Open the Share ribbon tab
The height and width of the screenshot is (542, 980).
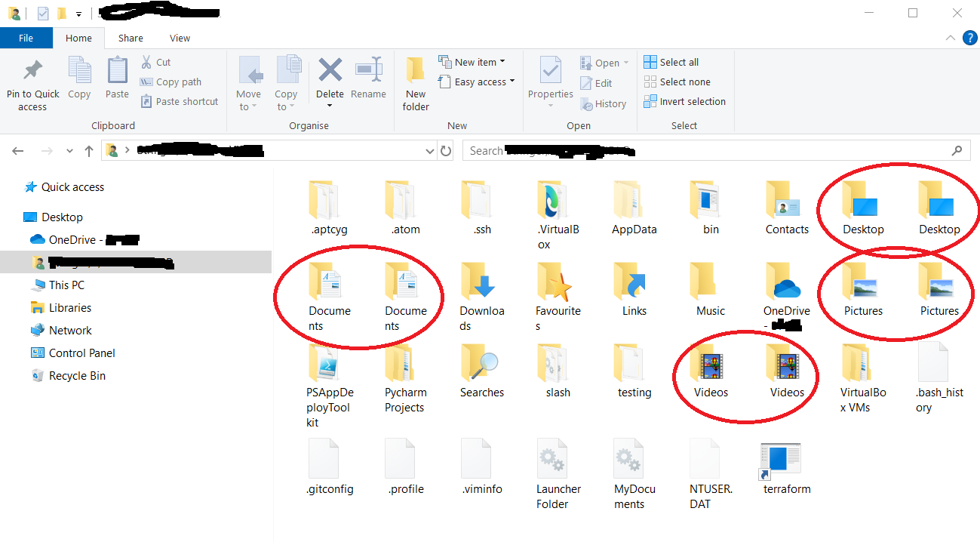[131, 38]
